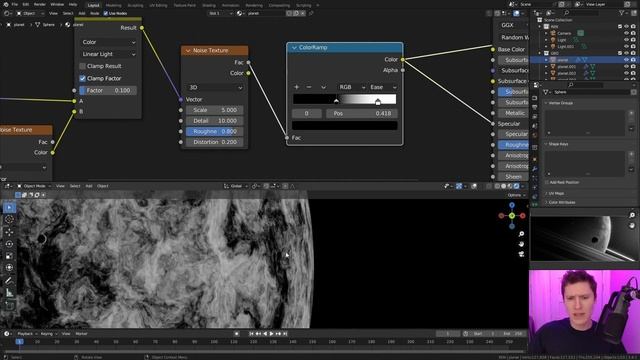Image resolution: width=640 pixels, height=360 pixels.
Task: Open the File menu
Action: tap(15, 4)
